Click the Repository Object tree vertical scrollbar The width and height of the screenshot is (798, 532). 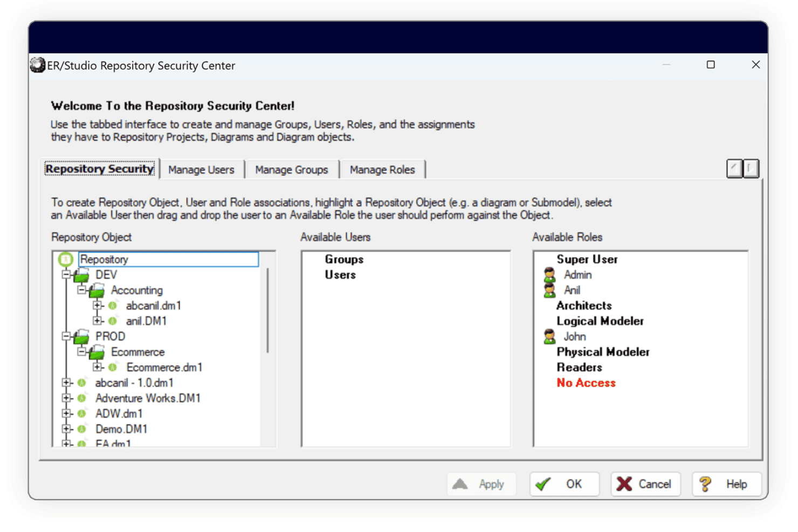(267, 310)
